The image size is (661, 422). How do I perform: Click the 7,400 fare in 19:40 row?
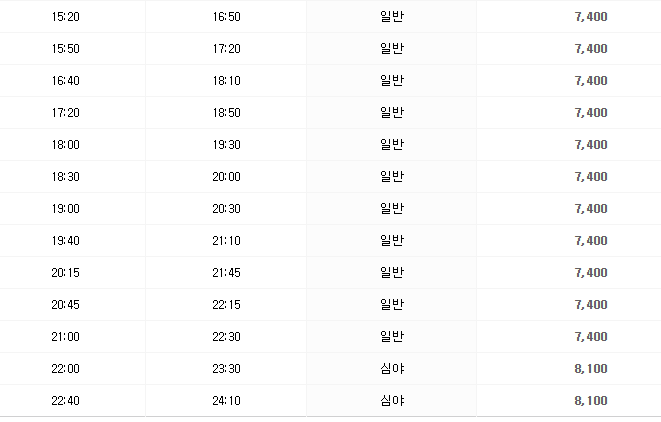click(x=591, y=241)
